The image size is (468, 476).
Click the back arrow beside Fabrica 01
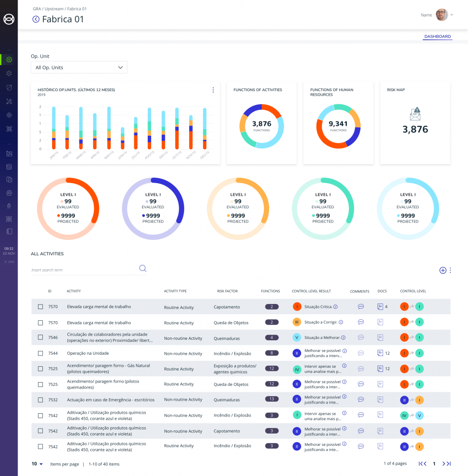tap(36, 19)
